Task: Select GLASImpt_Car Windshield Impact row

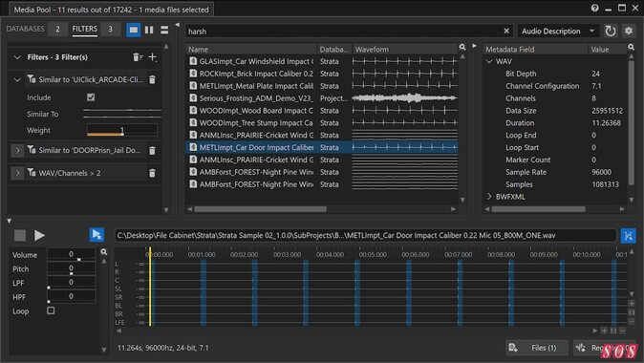Action: (x=322, y=61)
